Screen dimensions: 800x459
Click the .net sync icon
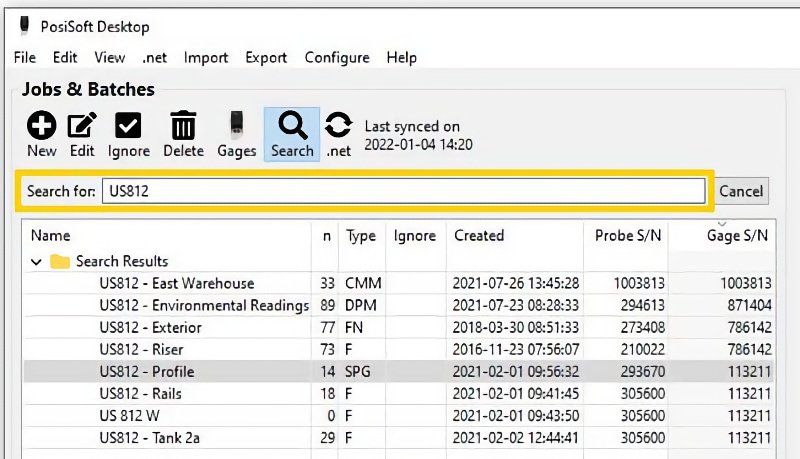point(339,126)
